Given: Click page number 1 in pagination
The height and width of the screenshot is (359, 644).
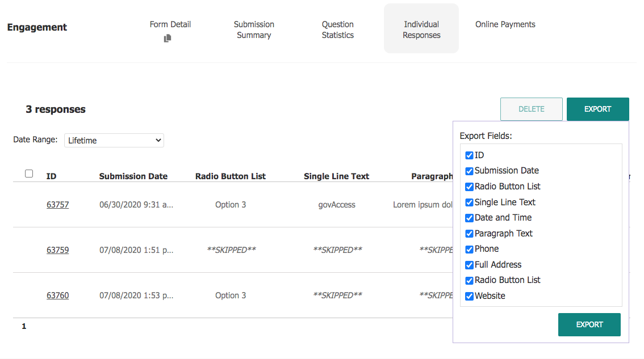Looking at the screenshot, I should pyautogui.click(x=24, y=326).
